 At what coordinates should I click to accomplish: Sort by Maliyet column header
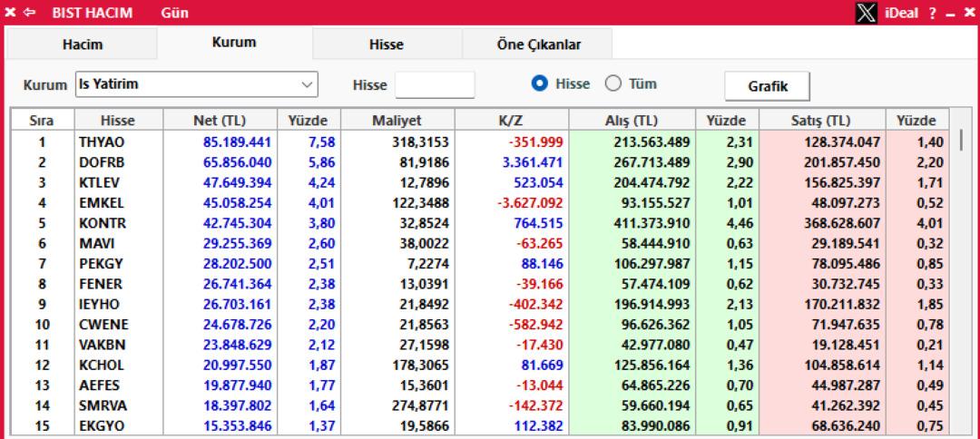(397, 120)
